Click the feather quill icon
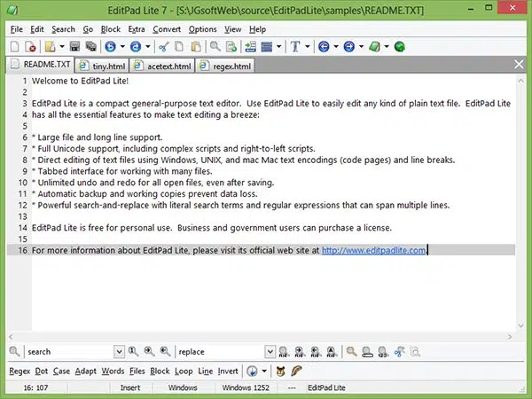Viewport: 532px width, 399px height. [296, 371]
